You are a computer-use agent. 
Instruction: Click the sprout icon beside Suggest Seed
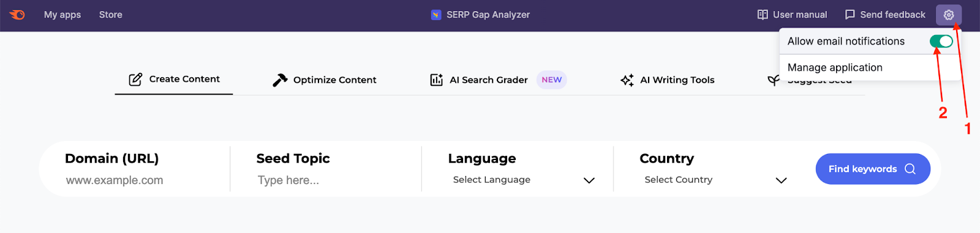click(774, 80)
